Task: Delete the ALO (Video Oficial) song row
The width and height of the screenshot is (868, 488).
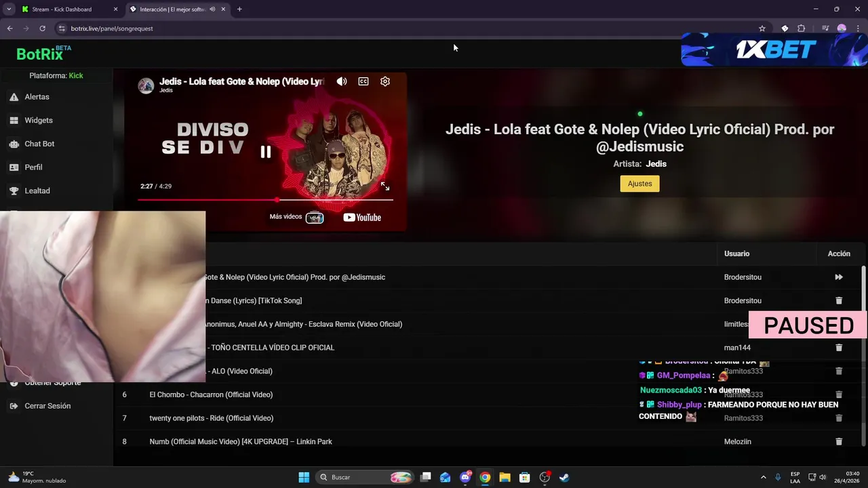Action: 839,371
